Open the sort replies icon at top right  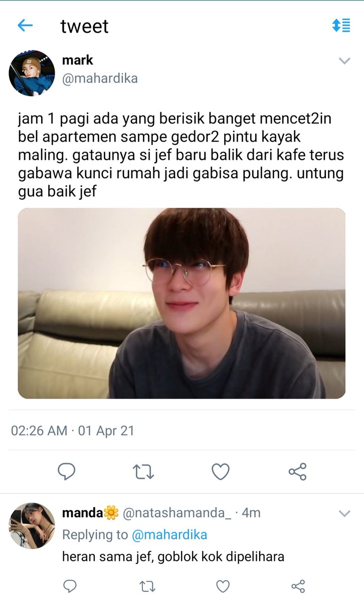[x=341, y=26]
